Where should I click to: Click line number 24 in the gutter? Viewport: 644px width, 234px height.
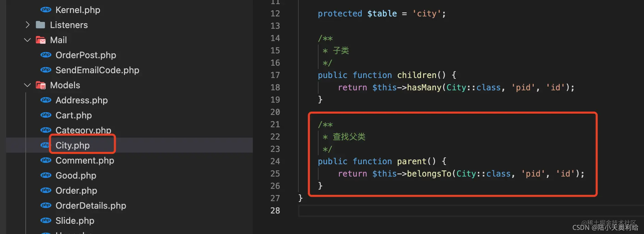(275, 161)
